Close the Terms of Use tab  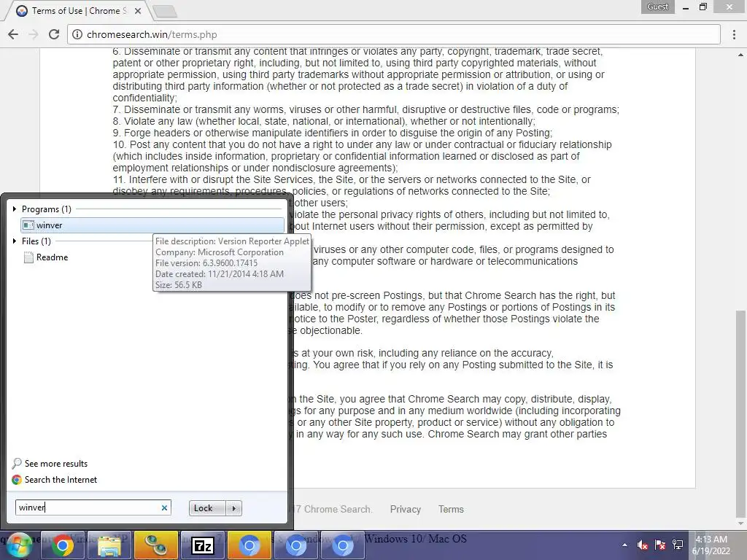[x=138, y=11]
